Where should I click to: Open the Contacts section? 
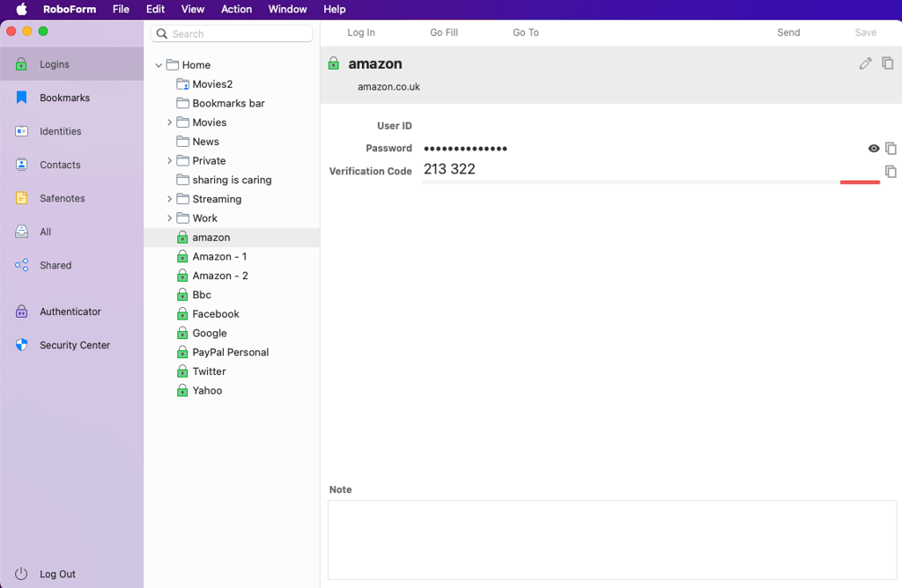click(x=71, y=165)
